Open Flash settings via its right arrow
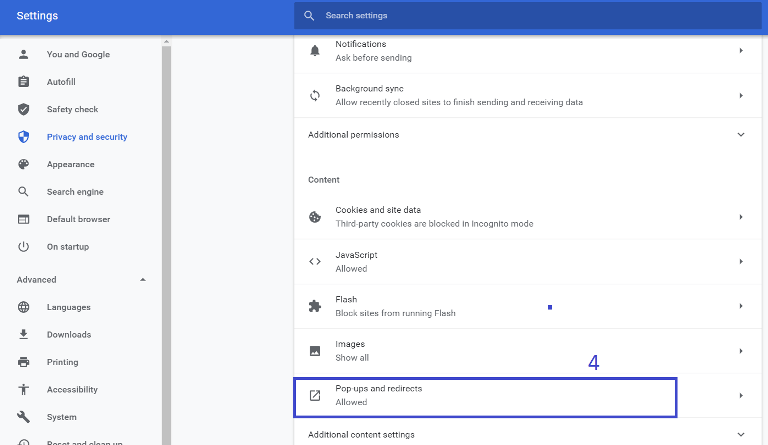 coord(741,306)
